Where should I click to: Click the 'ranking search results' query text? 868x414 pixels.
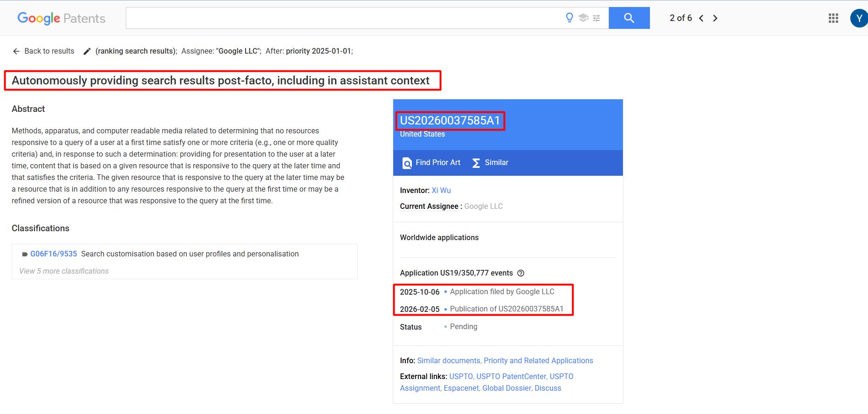tap(136, 51)
